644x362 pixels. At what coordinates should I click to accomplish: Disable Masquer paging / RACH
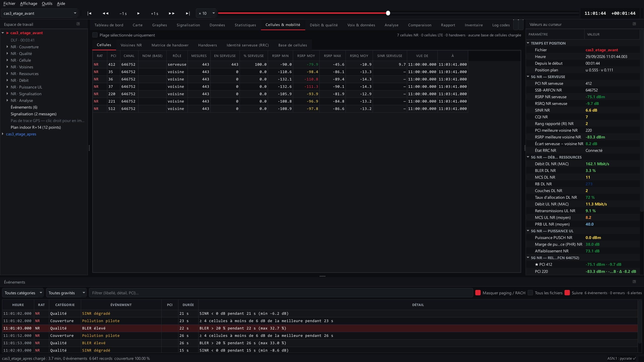pos(478,293)
